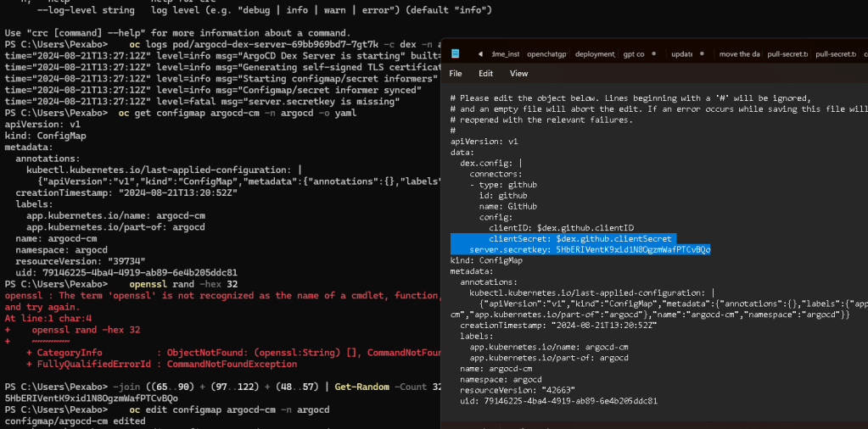Click the red 'CategoryInfo' error line in the terminal

[x=234, y=353]
